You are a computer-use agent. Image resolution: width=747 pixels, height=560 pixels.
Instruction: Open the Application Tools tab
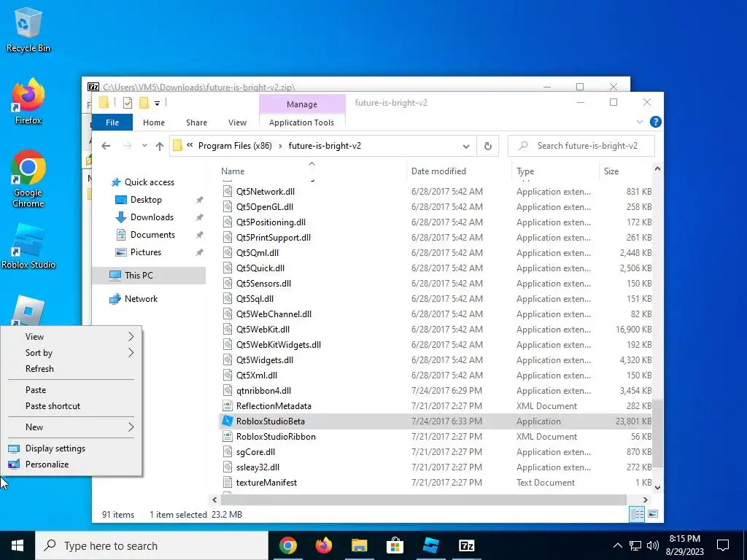(301, 122)
